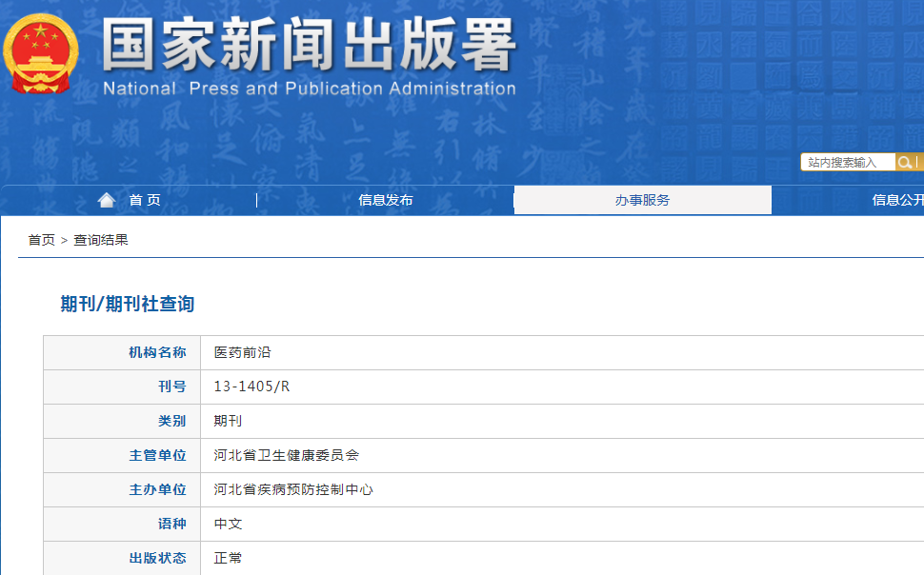924x575 pixels.
Task: Select the 期刊 category value
Action: coord(228,421)
